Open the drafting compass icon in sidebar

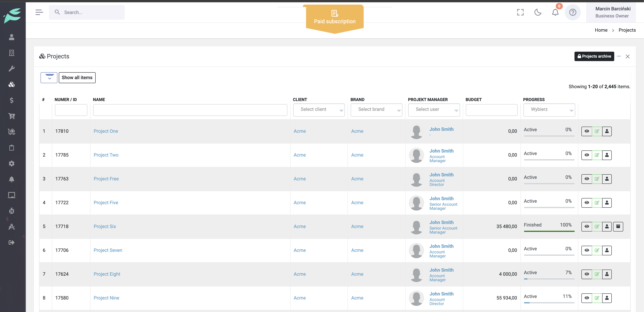point(12,227)
